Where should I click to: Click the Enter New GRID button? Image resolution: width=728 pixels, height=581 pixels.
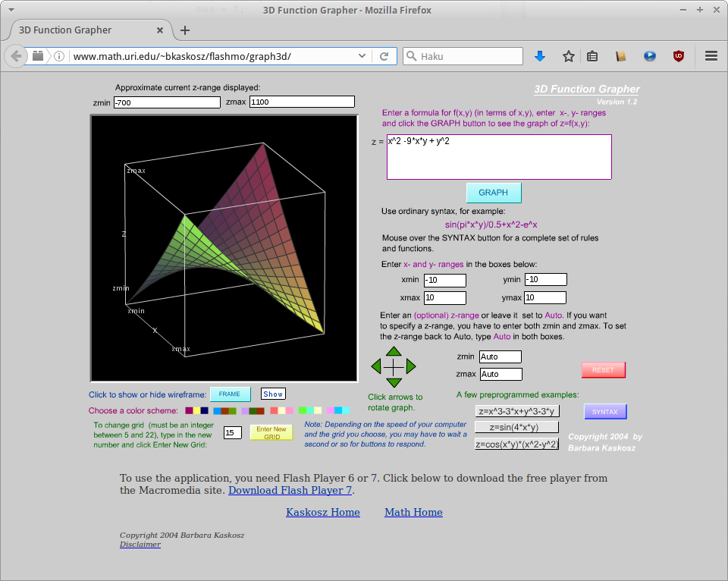(271, 432)
